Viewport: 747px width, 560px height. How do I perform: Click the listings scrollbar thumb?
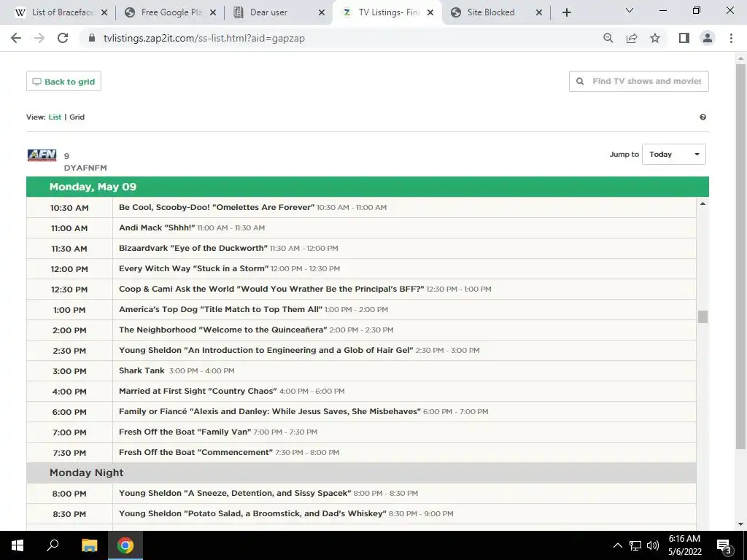click(x=703, y=316)
